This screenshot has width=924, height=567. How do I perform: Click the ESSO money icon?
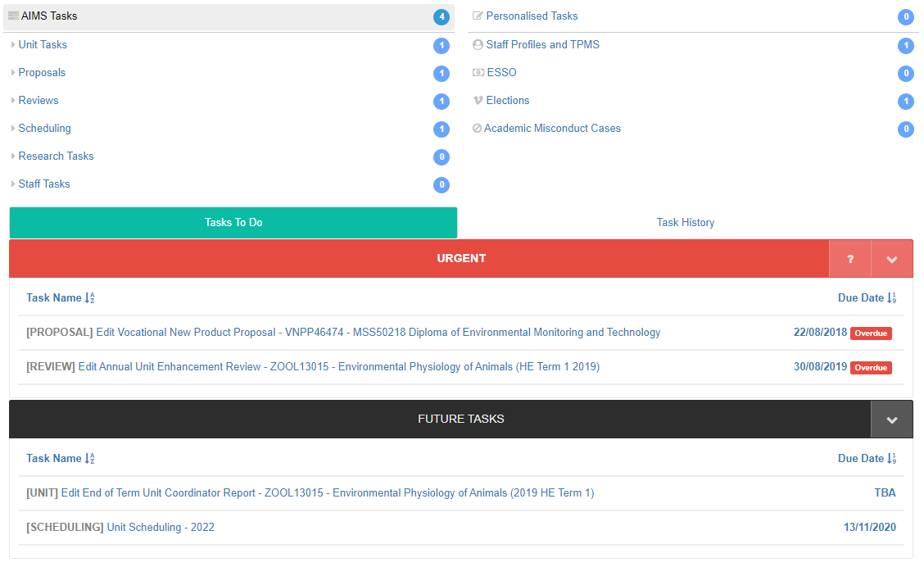(x=478, y=73)
